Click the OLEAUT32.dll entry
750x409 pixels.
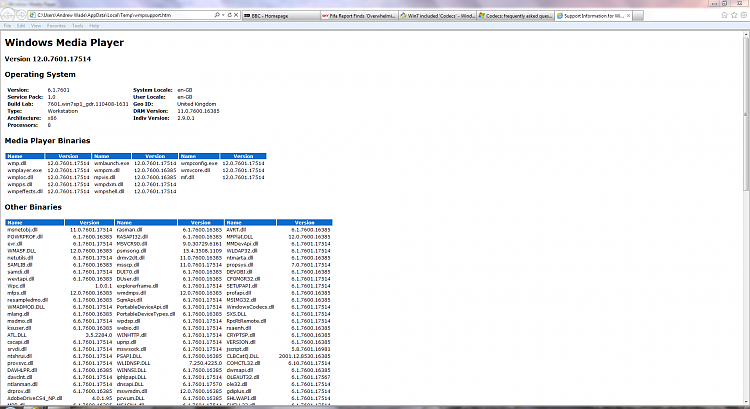[x=243, y=377]
